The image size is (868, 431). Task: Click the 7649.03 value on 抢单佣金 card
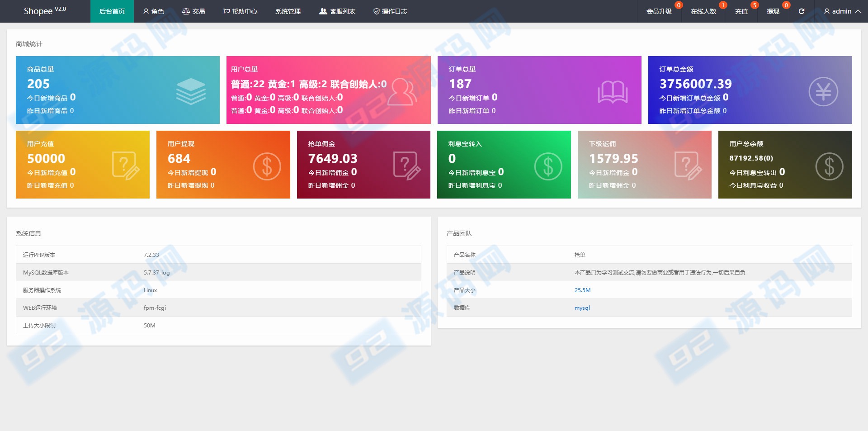tap(333, 159)
